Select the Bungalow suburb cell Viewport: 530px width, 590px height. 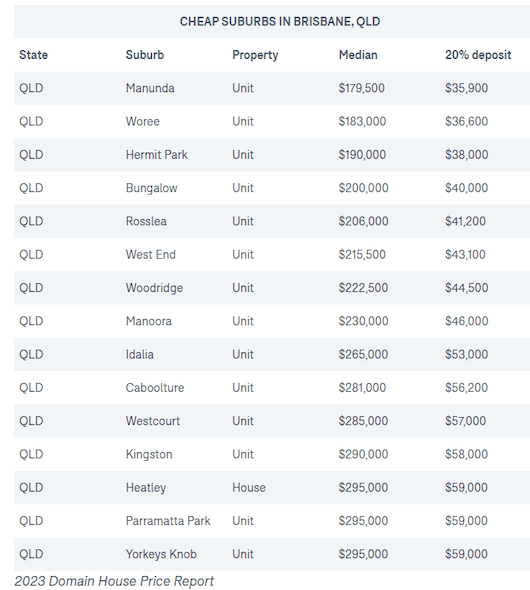click(151, 188)
